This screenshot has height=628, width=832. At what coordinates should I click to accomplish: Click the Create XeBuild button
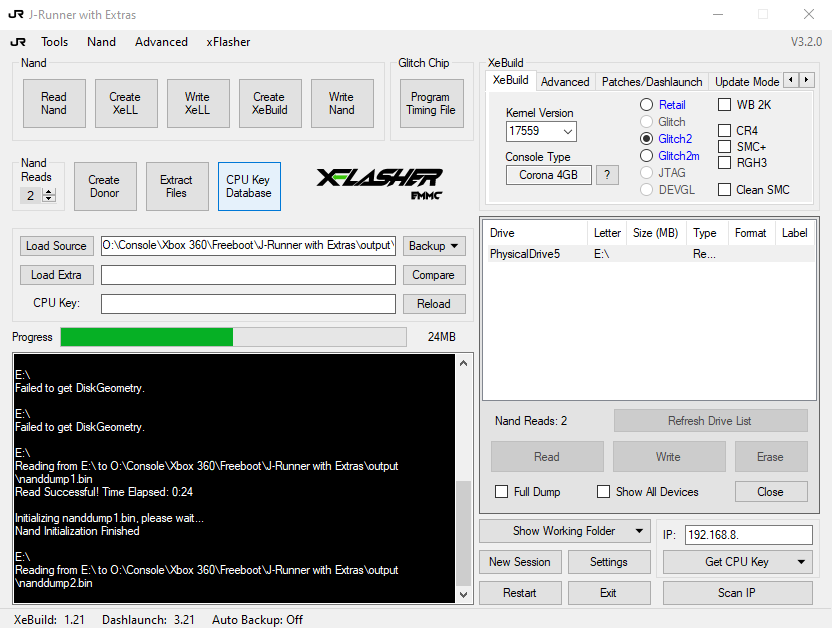[x=270, y=103]
